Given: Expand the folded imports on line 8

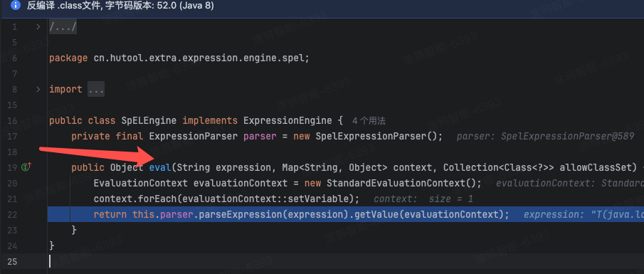Looking at the screenshot, I should [38, 89].
